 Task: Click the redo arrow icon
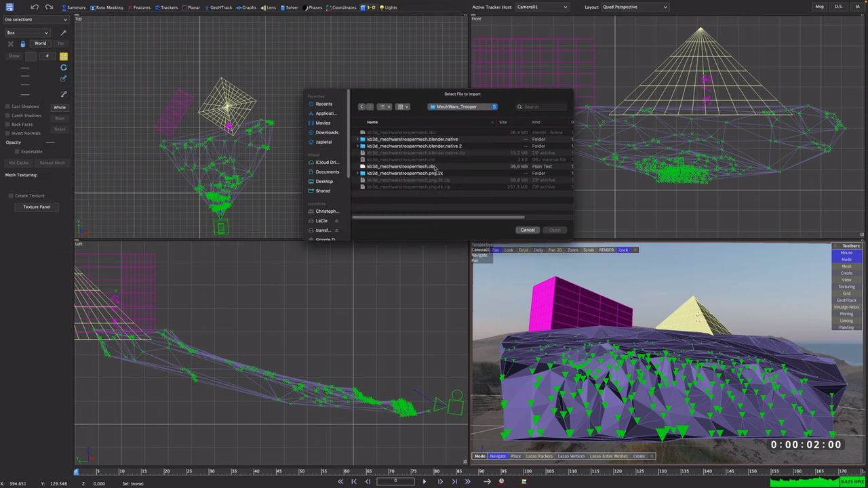(50, 7)
